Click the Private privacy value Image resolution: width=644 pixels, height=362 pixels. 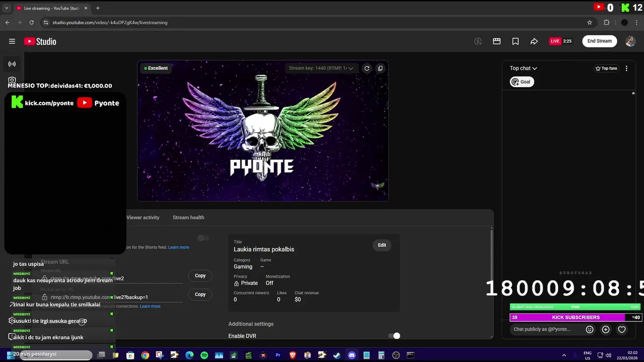[x=249, y=283]
